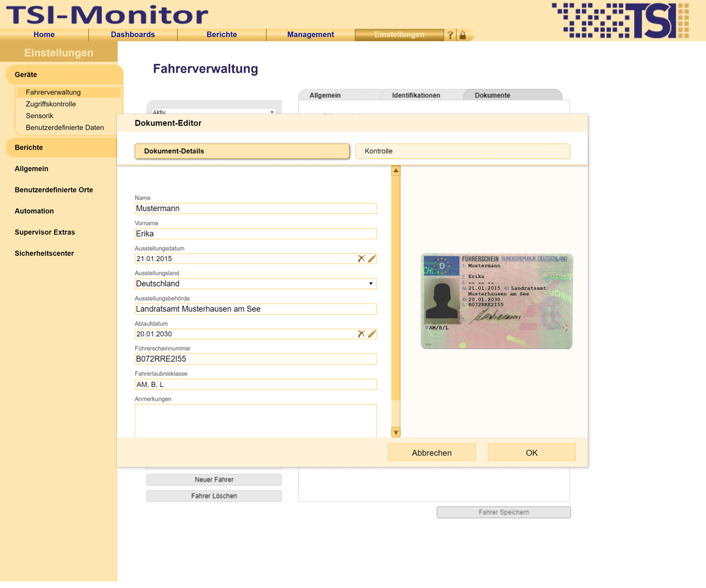
Task: Click the Abbrechen button
Action: point(432,453)
